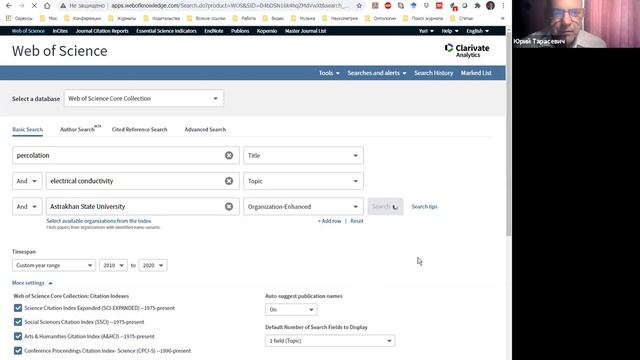
Task: Click Select available organizations from the index
Action: coord(99,221)
